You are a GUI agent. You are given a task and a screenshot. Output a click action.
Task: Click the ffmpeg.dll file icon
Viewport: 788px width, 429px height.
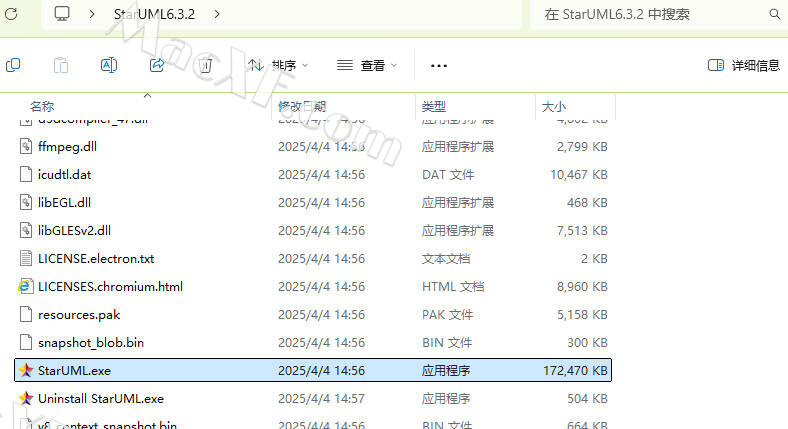click(x=26, y=147)
